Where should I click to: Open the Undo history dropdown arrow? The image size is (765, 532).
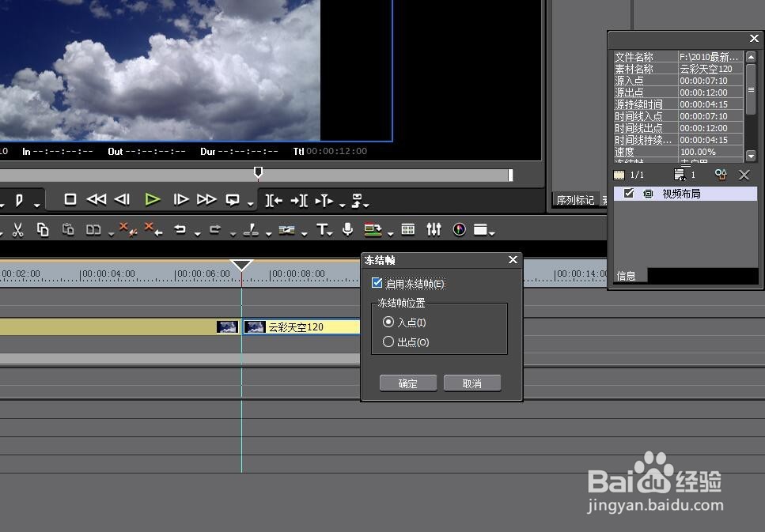(x=197, y=235)
